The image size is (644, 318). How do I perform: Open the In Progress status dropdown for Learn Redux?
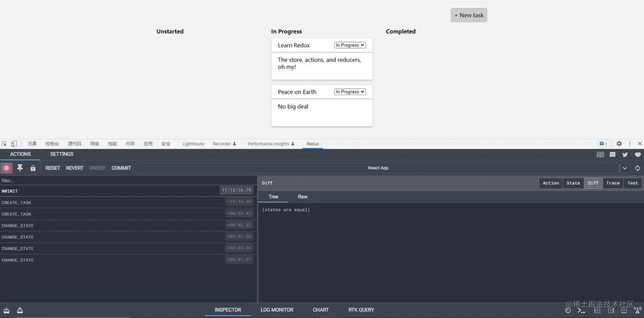349,45
